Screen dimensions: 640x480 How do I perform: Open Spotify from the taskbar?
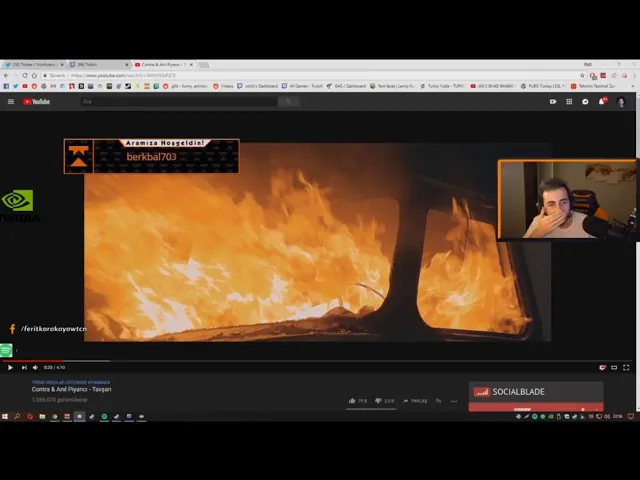tap(104, 416)
